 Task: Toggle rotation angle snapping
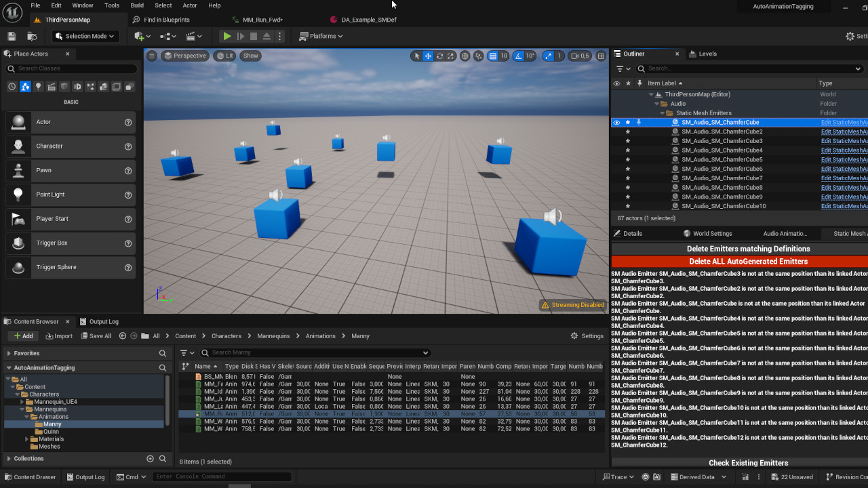(519, 56)
